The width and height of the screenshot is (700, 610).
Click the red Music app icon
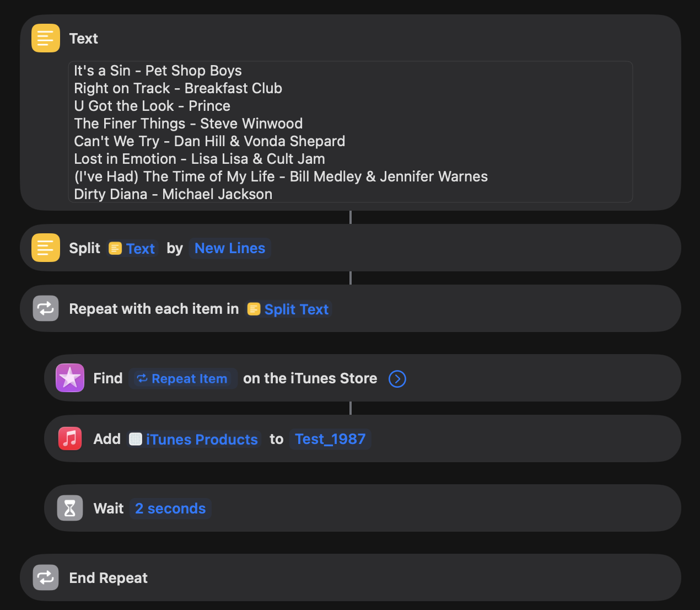pos(70,438)
